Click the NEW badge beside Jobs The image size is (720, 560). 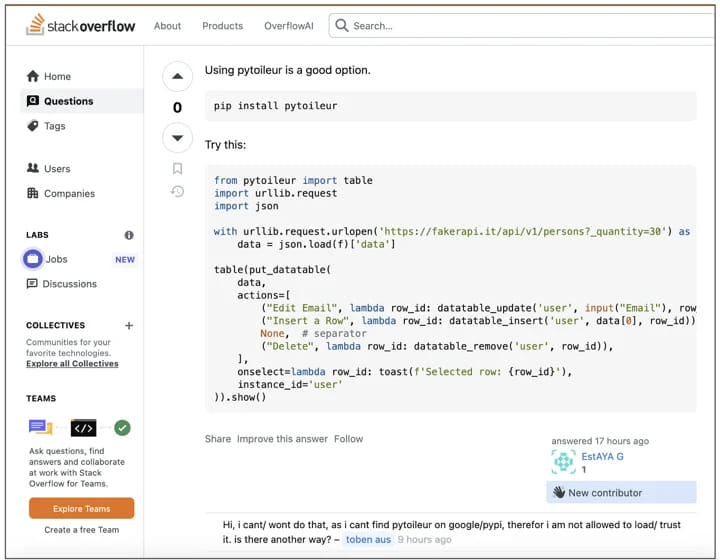[x=125, y=259]
